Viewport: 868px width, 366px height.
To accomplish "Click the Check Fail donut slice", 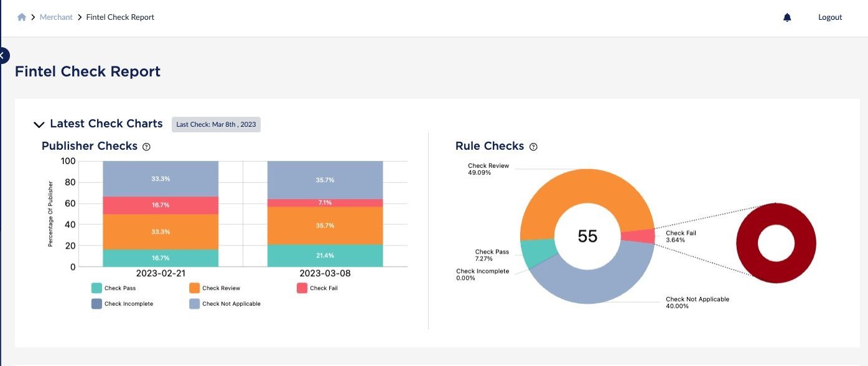I will 638,236.
